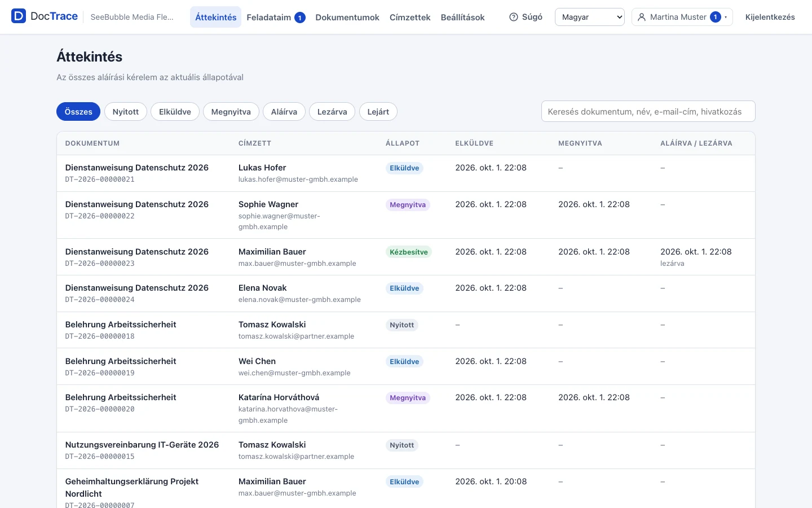Viewport: 812px width, 508px height.
Task: Click the user profile icon beside Martina Muster
Action: (641, 17)
